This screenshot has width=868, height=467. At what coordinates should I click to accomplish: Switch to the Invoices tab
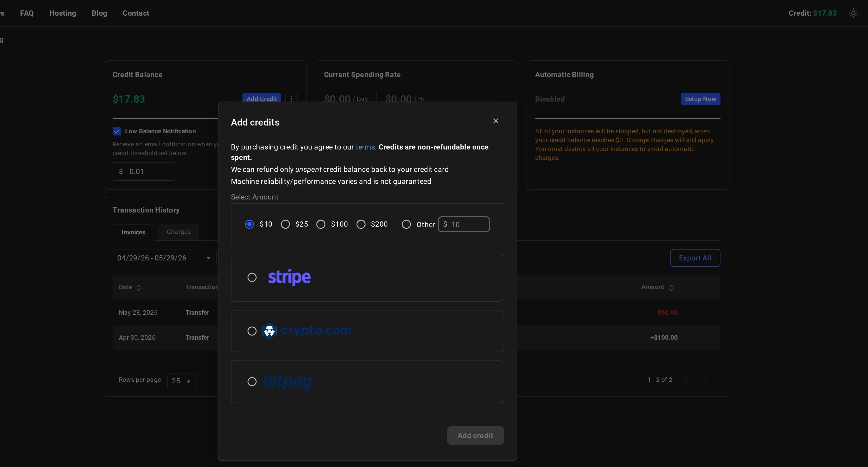[x=133, y=232]
